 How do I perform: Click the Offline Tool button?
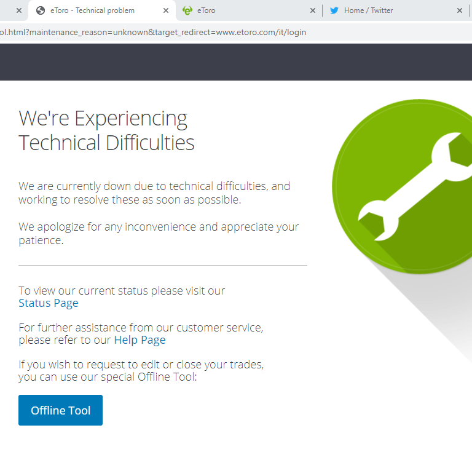(60, 410)
